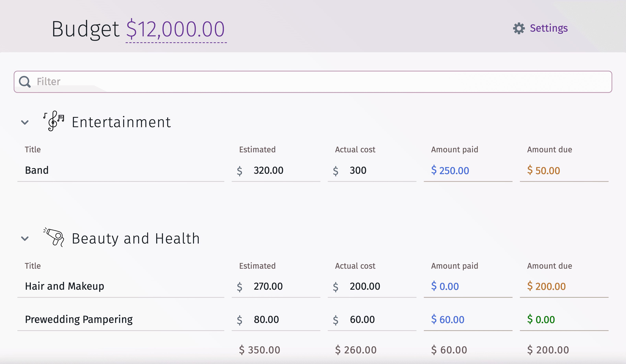
Task: Click the dollar sign icon next to Prewedding Pampering estimated
Action: click(240, 319)
